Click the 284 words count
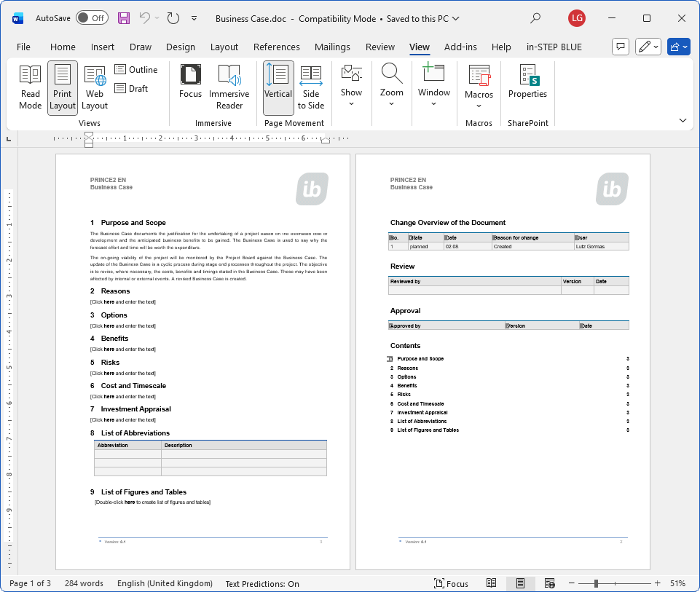Viewport: 700px width, 592px height. pos(84,583)
